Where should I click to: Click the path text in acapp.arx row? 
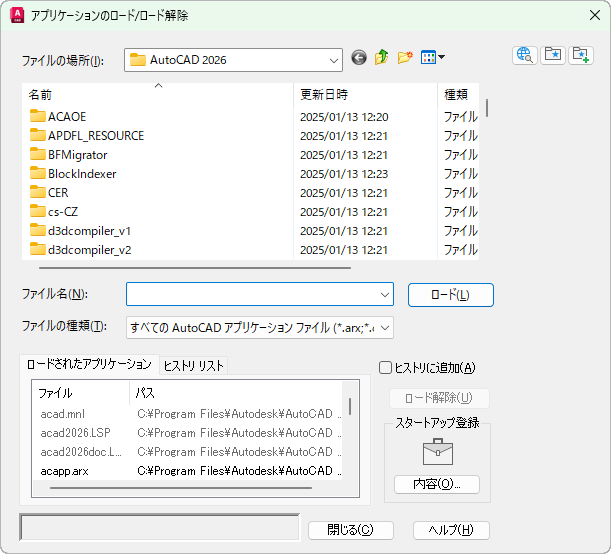pos(239,471)
